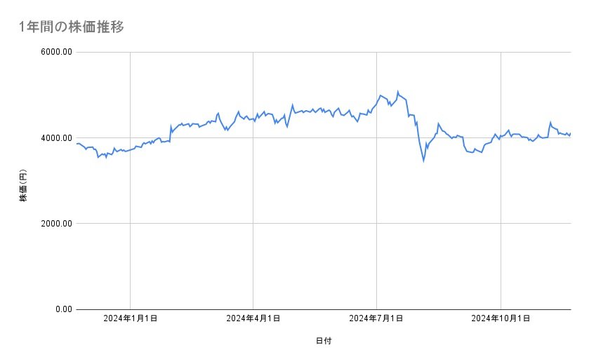Click the line's sharp spike in November
This screenshot has height=364, width=589.
click(550, 123)
